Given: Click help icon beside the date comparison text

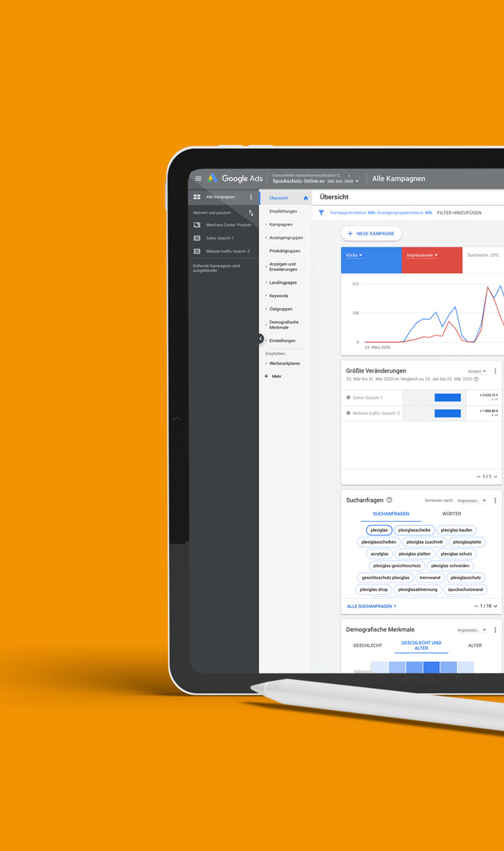Looking at the screenshot, I should [x=476, y=379].
